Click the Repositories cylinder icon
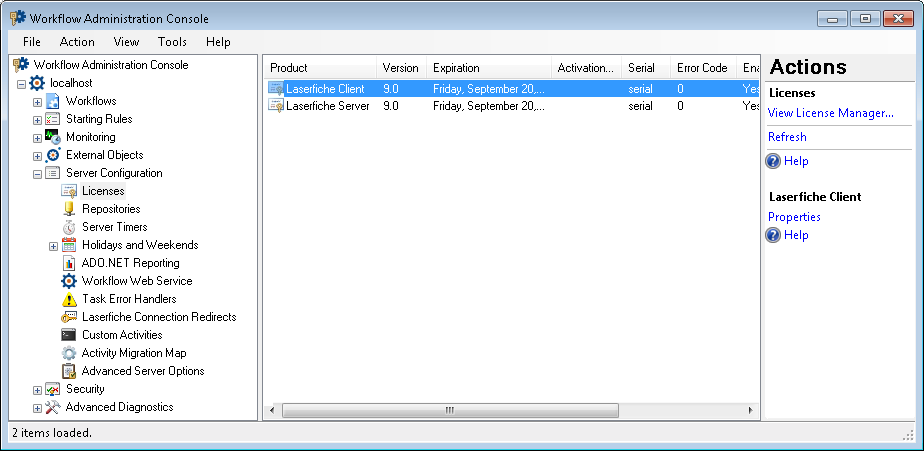 [x=69, y=209]
